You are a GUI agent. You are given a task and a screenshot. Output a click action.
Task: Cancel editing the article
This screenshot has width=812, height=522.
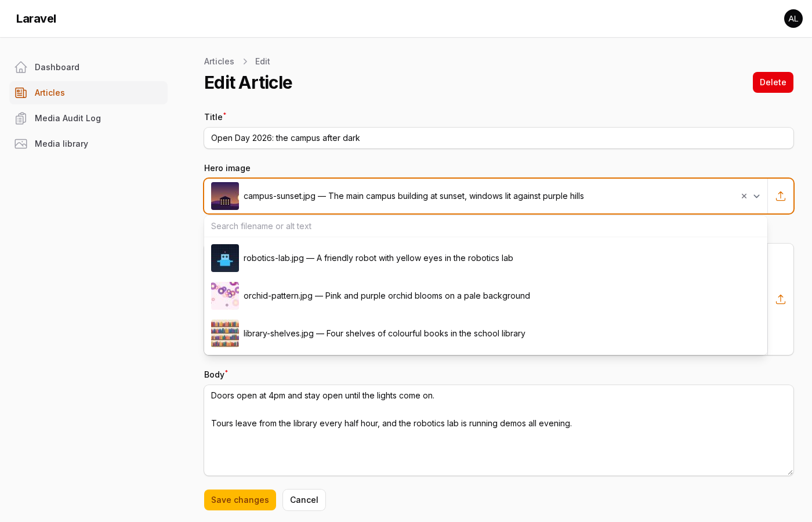[304, 500]
